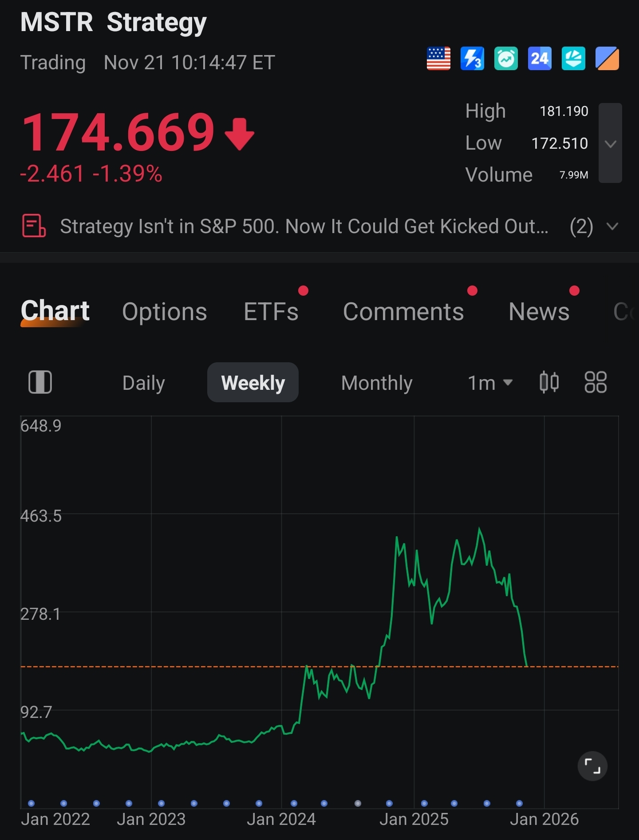Tap the green alarm clock icon
Screen dimensions: 639x840
pos(506,59)
